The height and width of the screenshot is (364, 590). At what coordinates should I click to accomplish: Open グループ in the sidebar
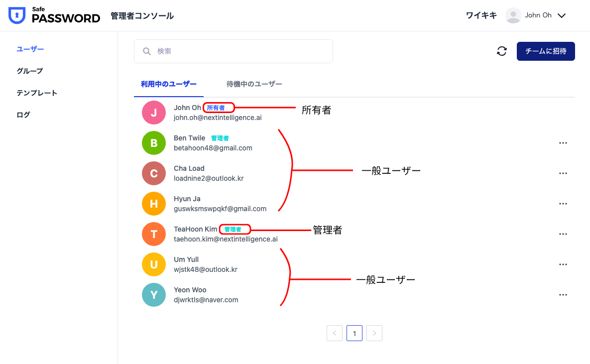(x=30, y=71)
